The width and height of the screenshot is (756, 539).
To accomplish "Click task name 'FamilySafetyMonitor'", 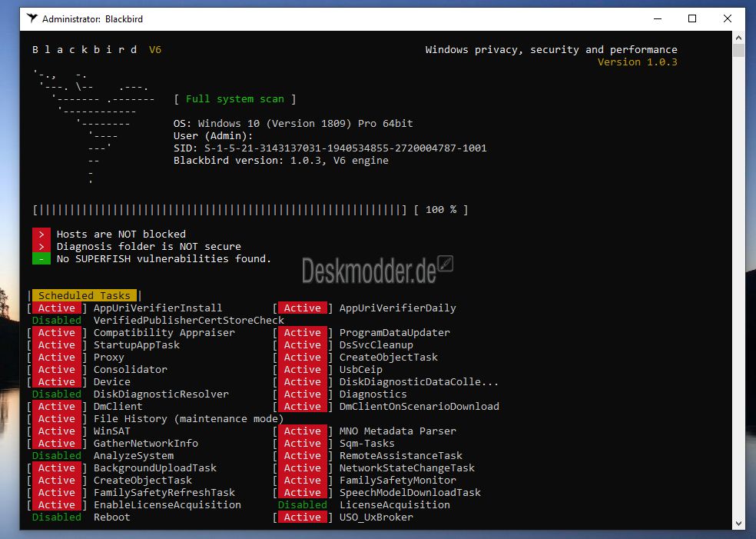I will [x=398, y=480].
